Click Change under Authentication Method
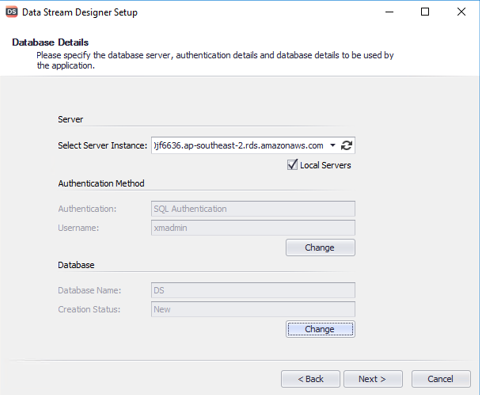This screenshot has height=395, width=480. (x=320, y=248)
